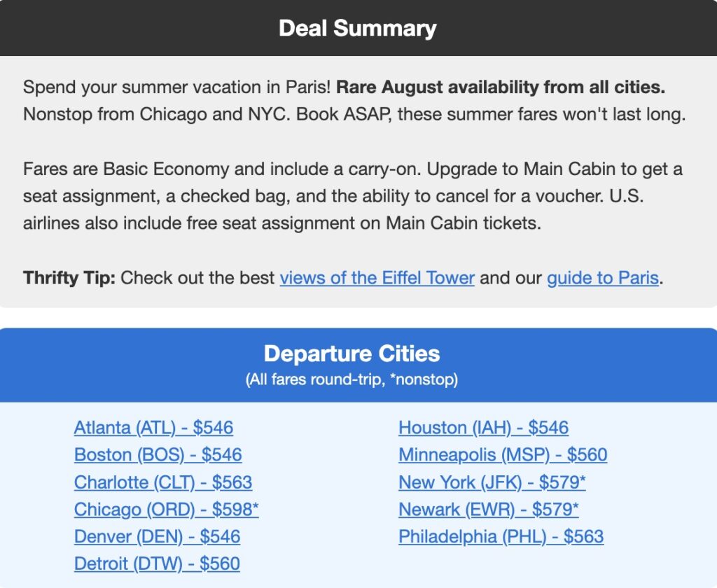The image size is (717, 588).
Task: Select the Philadelphia (PHL) $563 deal
Action: coord(501,536)
